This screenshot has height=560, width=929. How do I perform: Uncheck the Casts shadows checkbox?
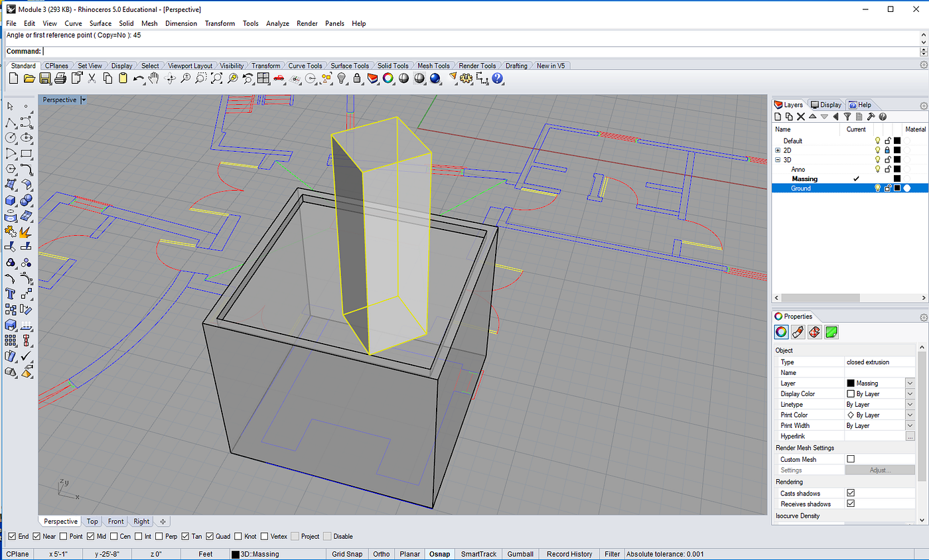851,494
